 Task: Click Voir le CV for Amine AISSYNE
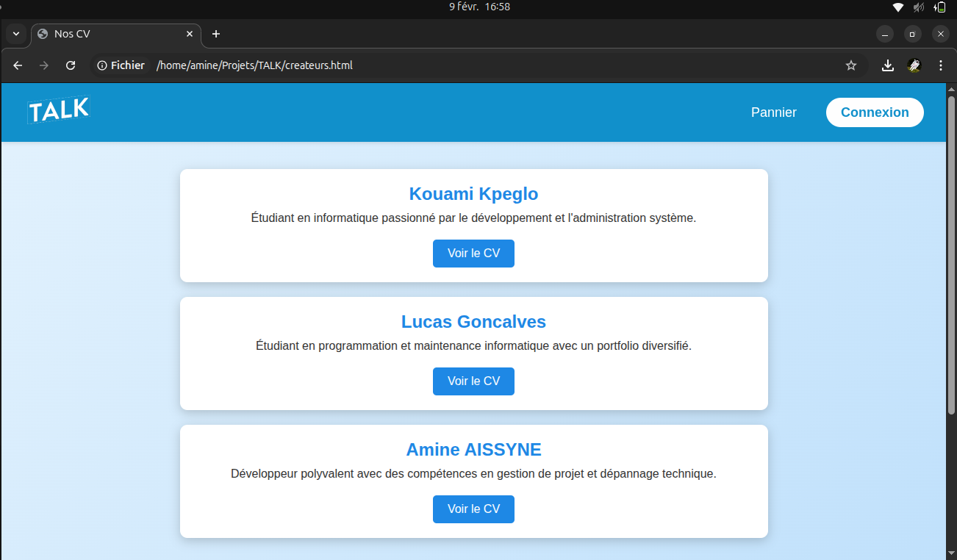pos(473,509)
